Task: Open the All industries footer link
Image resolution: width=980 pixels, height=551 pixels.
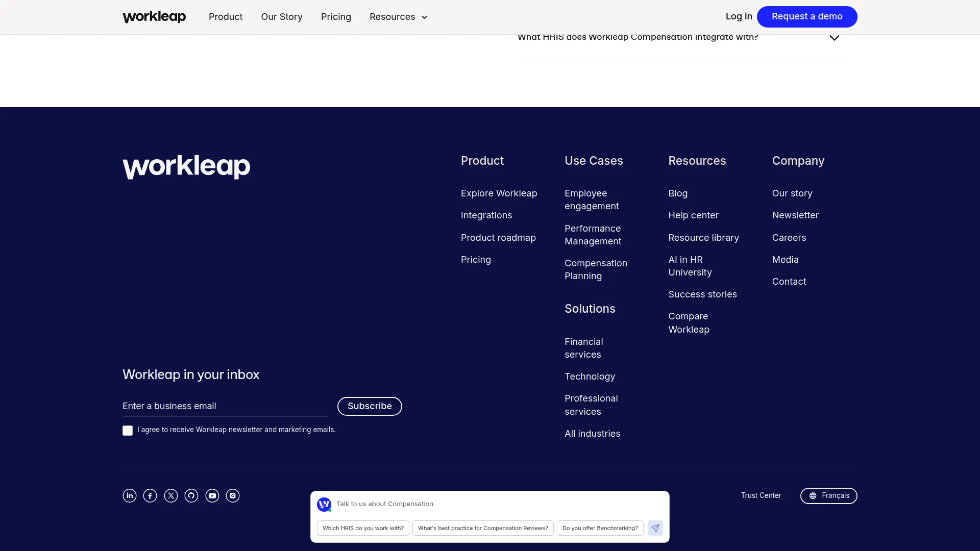Action: [593, 434]
